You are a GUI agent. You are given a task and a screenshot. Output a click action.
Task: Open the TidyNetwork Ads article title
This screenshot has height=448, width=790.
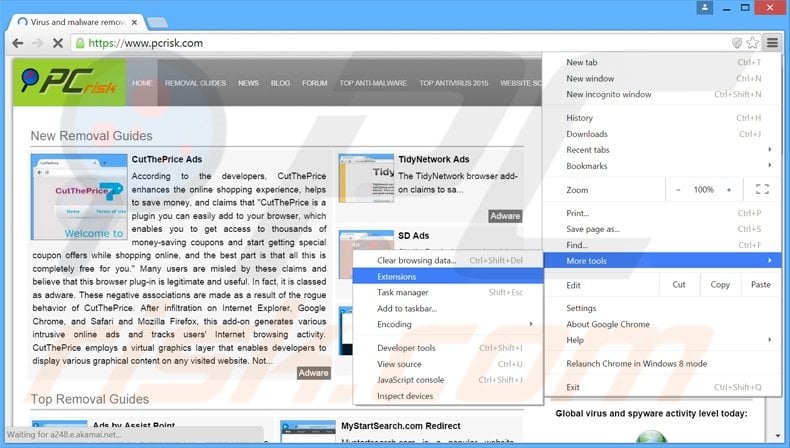tap(434, 159)
